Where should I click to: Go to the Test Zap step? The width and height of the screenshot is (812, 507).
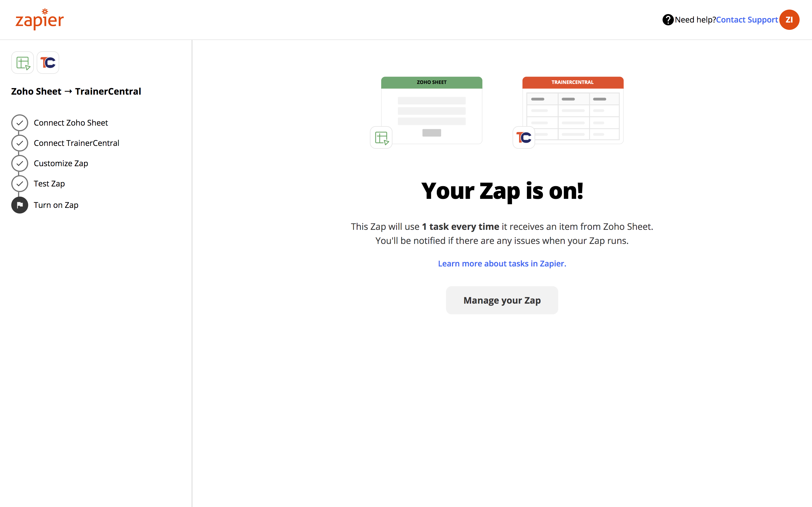click(49, 184)
